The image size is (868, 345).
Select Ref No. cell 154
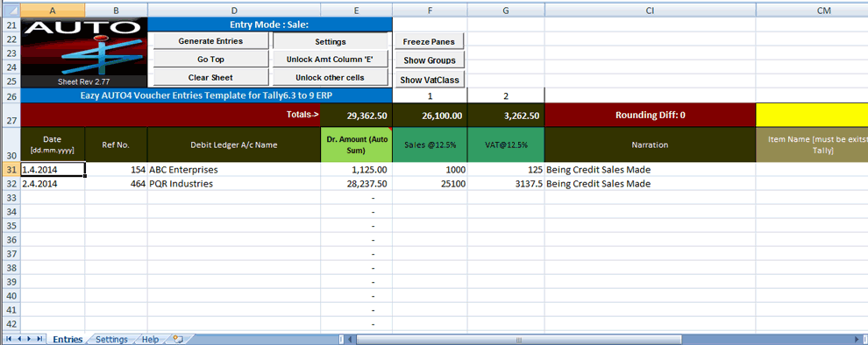(116, 169)
